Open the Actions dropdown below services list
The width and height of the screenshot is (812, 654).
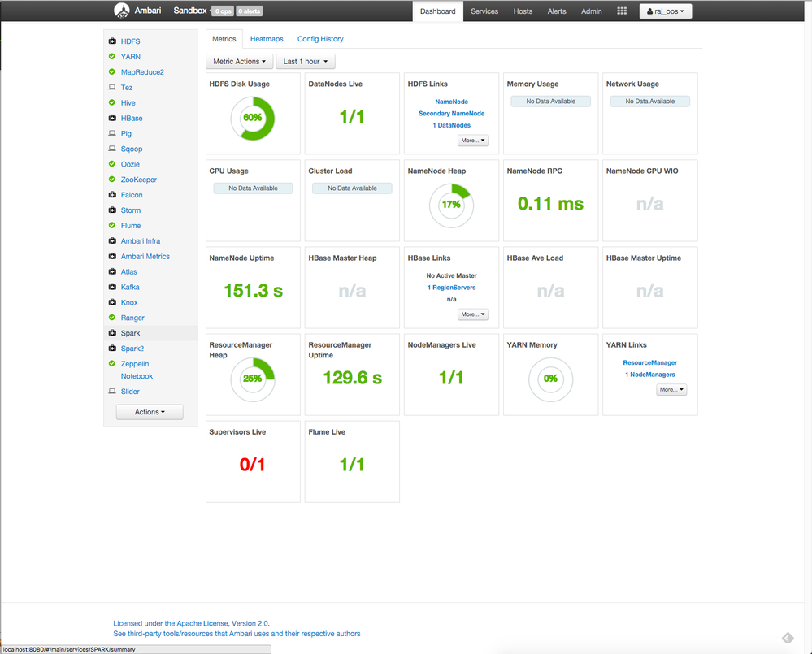point(150,412)
